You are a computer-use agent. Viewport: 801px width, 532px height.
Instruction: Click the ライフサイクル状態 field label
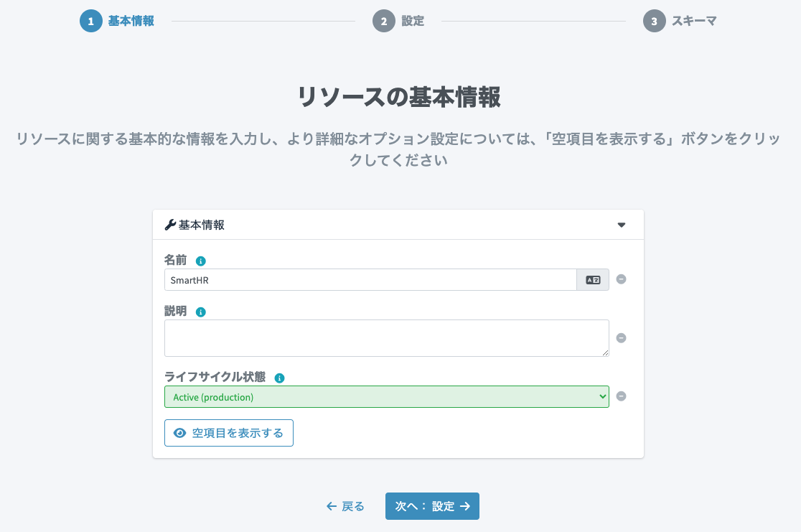[215, 377]
